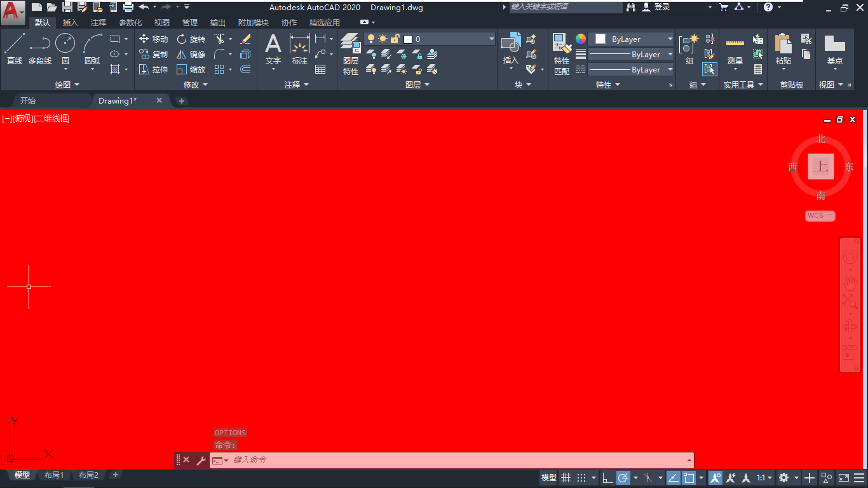Open the layer name dropdown showing 0
This screenshot has width=868, height=488.
[x=430, y=39]
